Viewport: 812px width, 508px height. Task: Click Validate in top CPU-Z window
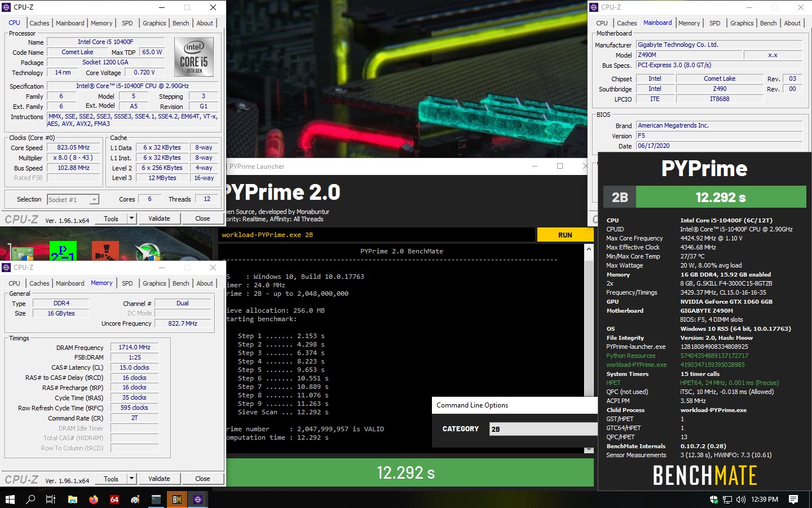tap(159, 218)
